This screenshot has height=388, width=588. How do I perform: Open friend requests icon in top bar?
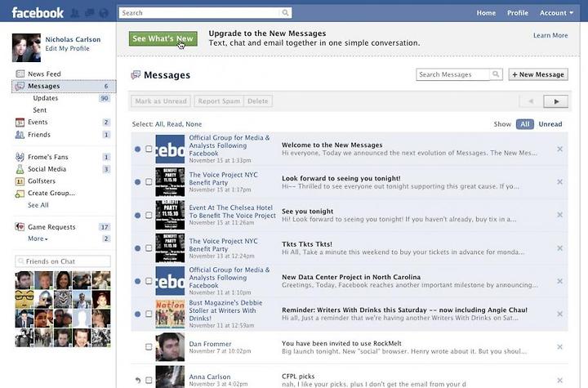tap(75, 13)
